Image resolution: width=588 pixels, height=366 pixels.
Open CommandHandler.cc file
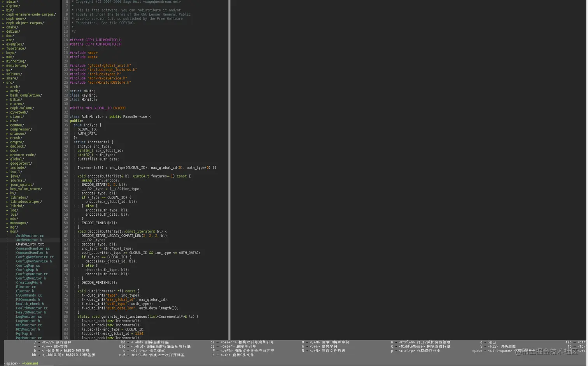tap(33, 248)
